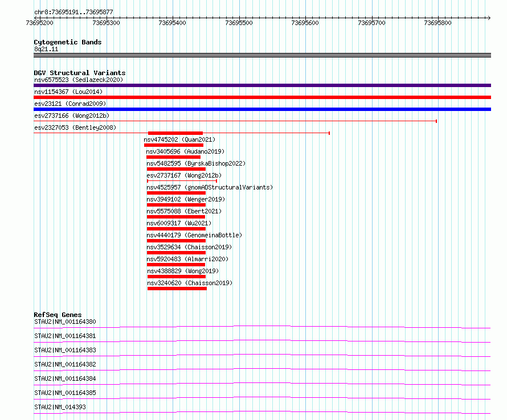Open nsv5575088 (Ebert2021) variant
This screenshot has width=507, height=420.
click(x=184, y=211)
